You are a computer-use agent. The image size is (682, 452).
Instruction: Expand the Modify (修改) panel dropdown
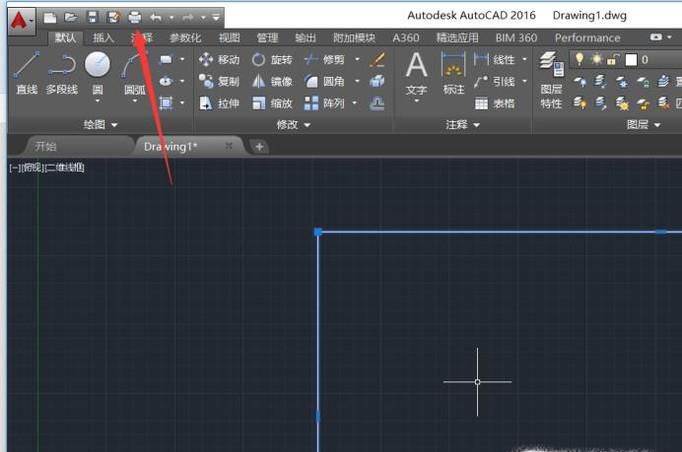coord(294,125)
